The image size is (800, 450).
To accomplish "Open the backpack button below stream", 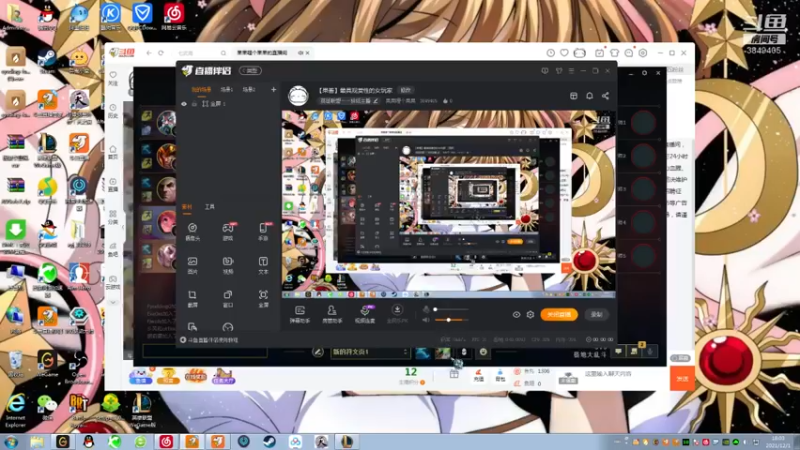I will (x=500, y=376).
